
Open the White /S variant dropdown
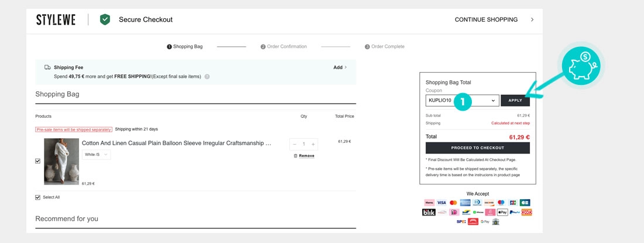[x=97, y=155]
